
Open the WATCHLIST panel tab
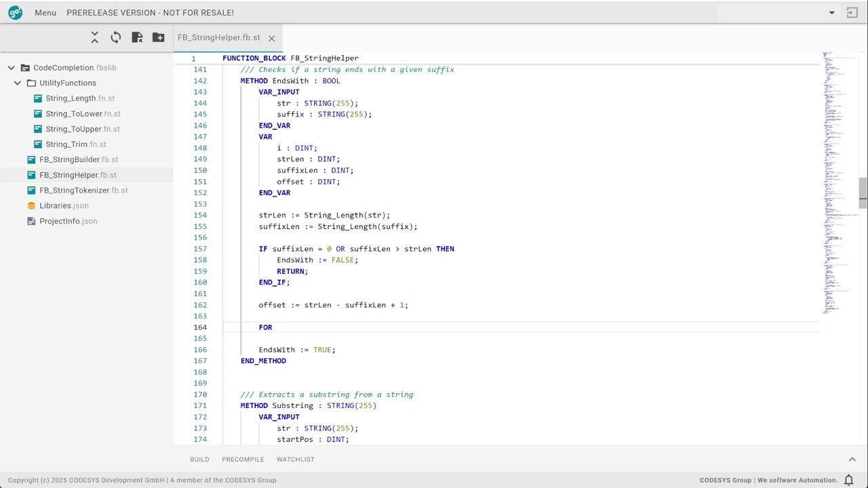click(296, 460)
